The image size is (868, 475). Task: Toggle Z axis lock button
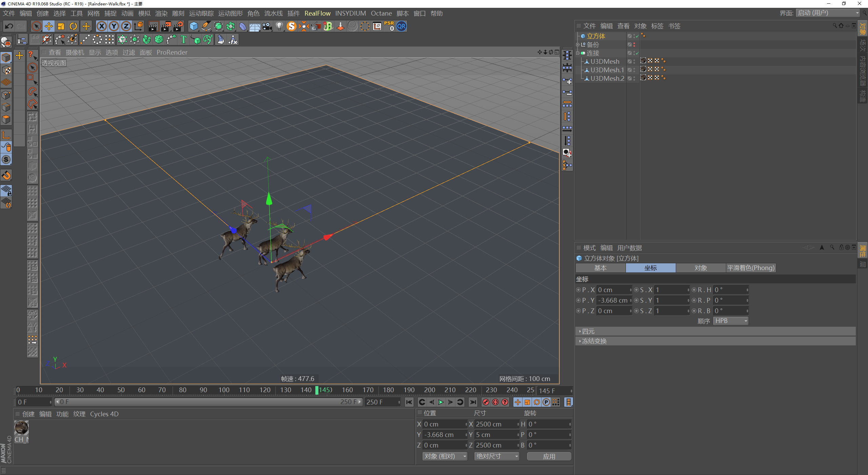coord(126,26)
